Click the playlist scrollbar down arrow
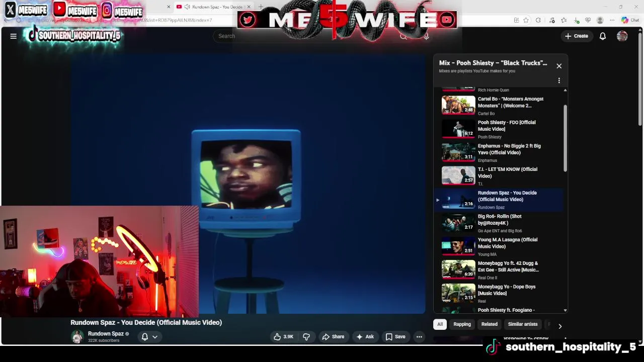 pyautogui.click(x=565, y=311)
